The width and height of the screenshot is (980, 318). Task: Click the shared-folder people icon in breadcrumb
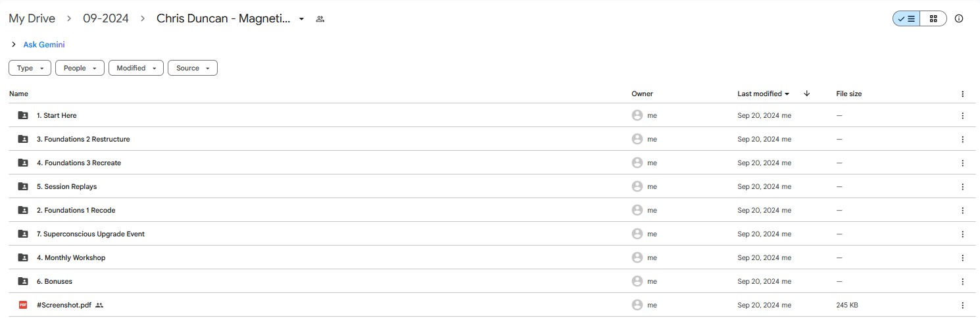320,19
